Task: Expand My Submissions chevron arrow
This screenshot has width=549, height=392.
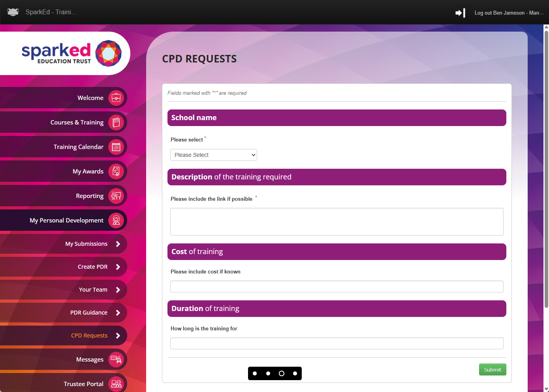Action: (x=118, y=244)
